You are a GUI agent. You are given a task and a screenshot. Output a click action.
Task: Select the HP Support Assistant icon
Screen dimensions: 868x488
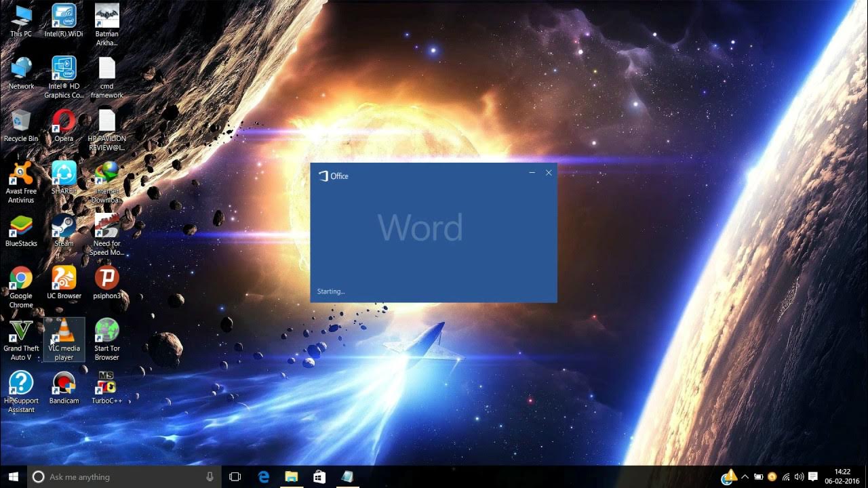click(21, 392)
